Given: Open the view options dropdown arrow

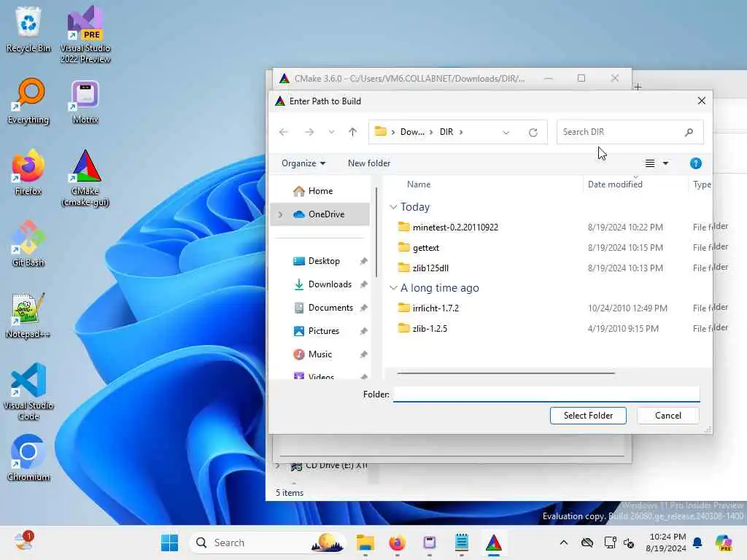Looking at the screenshot, I should click(665, 163).
